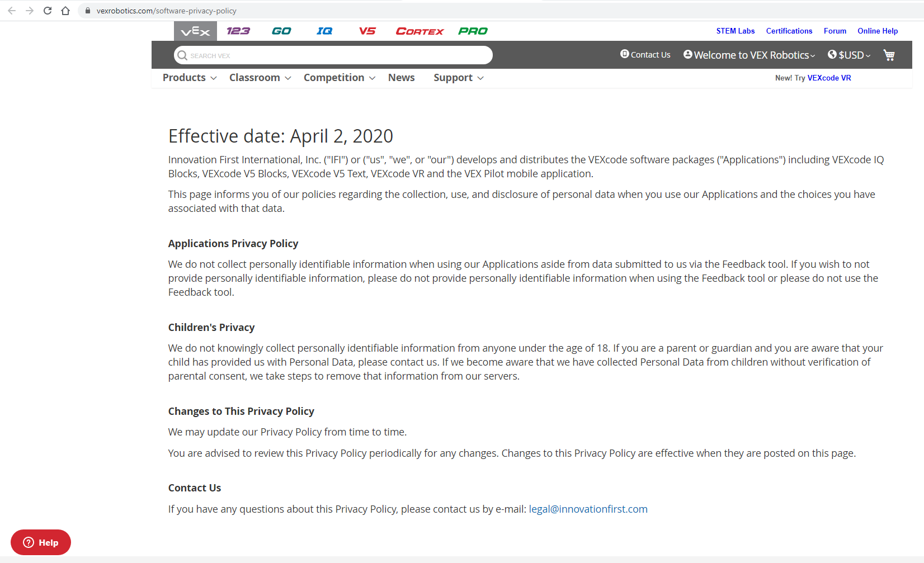924x563 pixels.
Task: Open the shopping cart
Action: click(x=889, y=55)
